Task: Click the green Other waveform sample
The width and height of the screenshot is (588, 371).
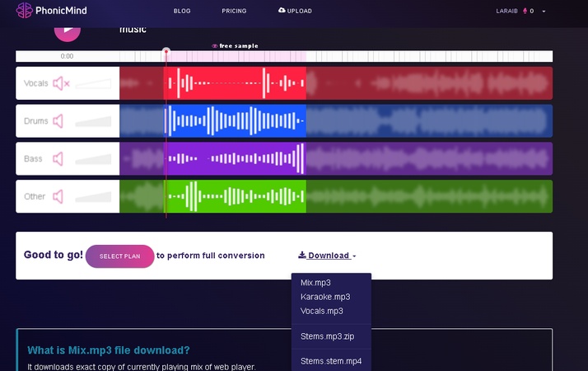Action: pyautogui.click(x=236, y=196)
